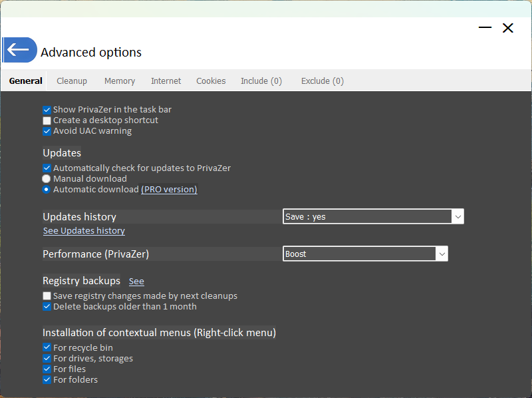Open the Memory tab
This screenshot has width=532, height=398.
click(120, 81)
